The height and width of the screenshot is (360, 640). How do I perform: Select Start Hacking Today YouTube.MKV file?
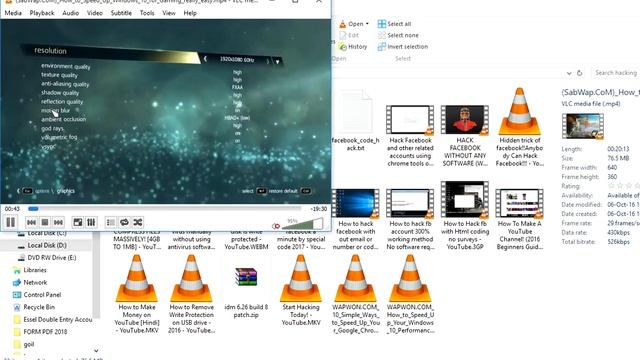coord(301,290)
